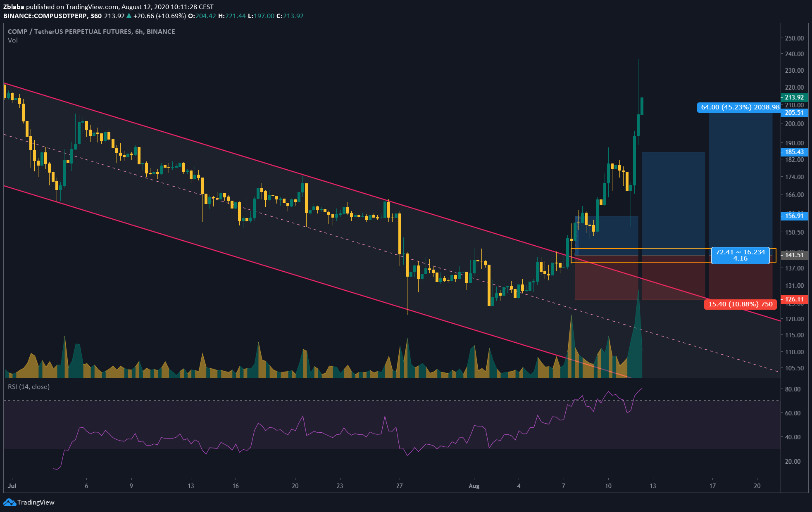Viewport: 812px width, 512px height.
Task: Click the 166.00 price axis tick
Action: pos(794,194)
